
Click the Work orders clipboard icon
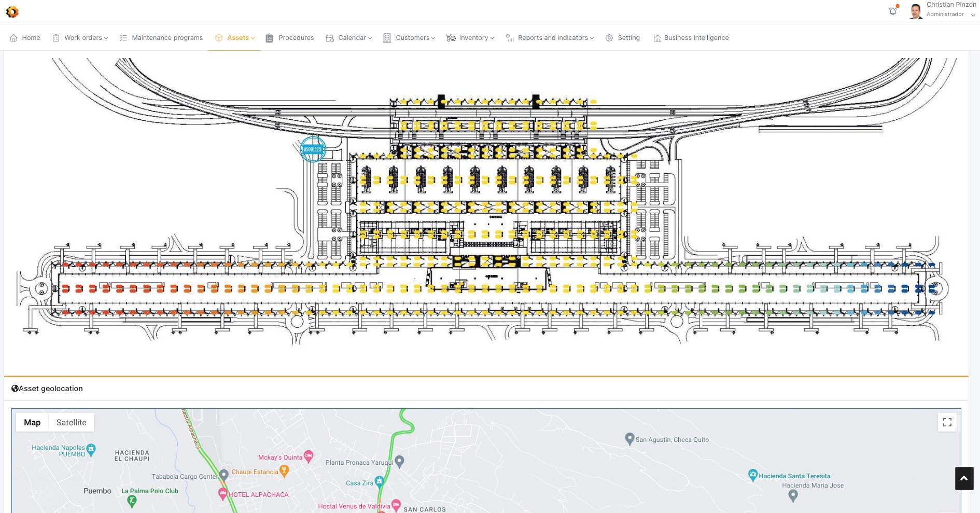pyautogui.click(x=56, y=38)
